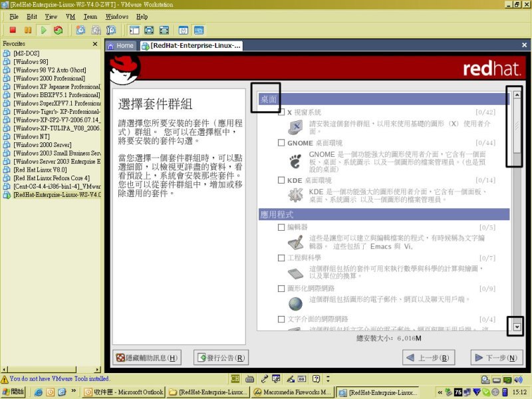
Task: Select [Windows NT] in Favorites
Action: coord(31,136)
